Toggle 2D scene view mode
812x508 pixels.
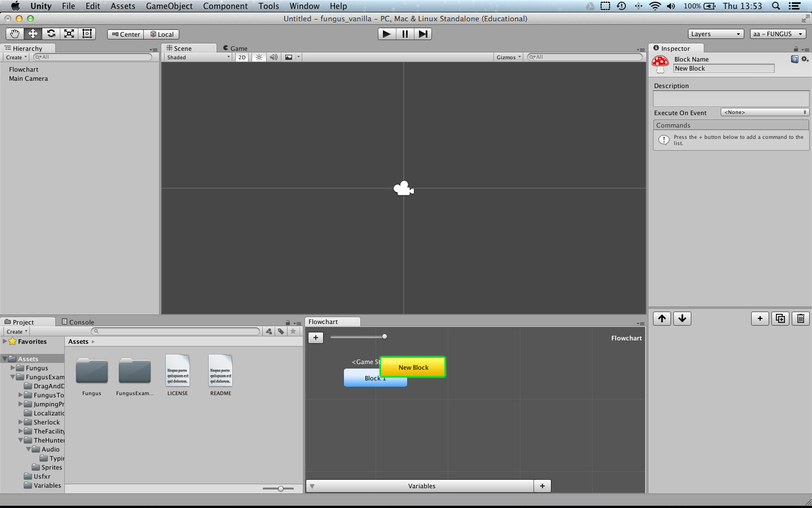coord(242,57)
